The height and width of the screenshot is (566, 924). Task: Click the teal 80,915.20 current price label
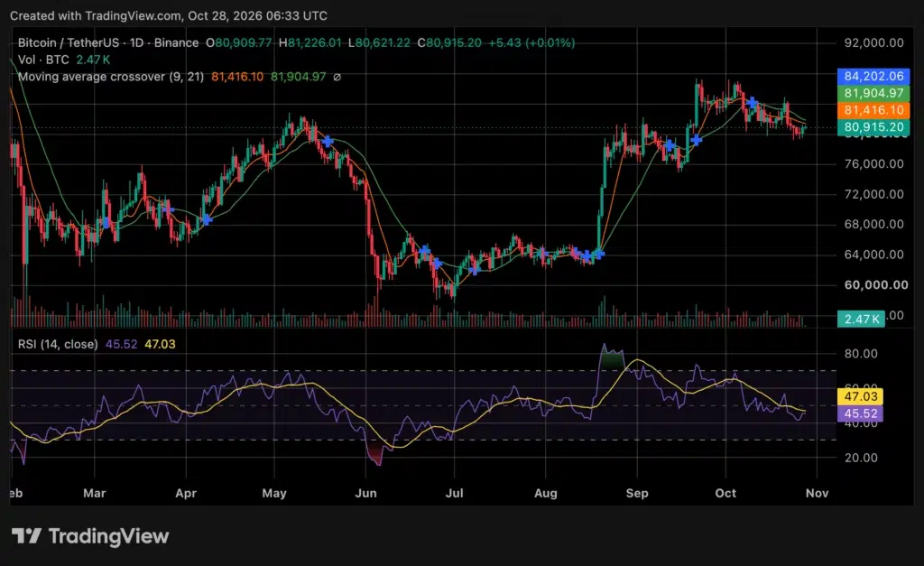tap(873, 126)
